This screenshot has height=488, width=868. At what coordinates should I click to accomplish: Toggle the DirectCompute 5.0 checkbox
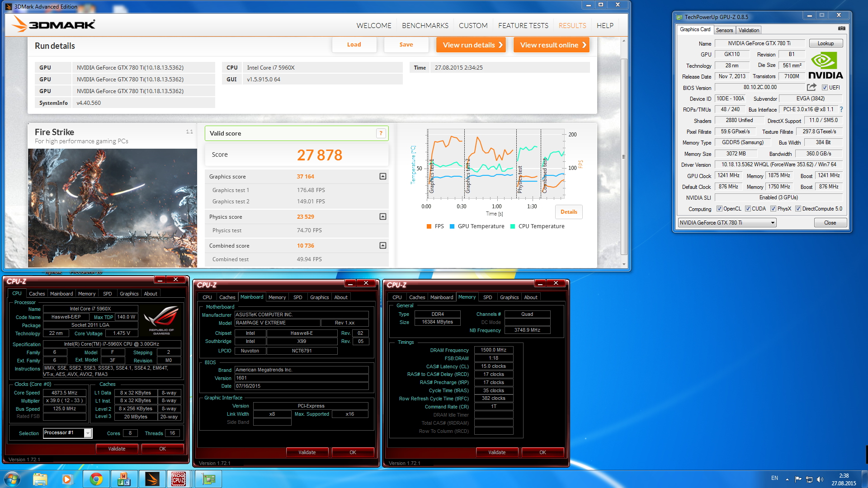coord(798,209)
